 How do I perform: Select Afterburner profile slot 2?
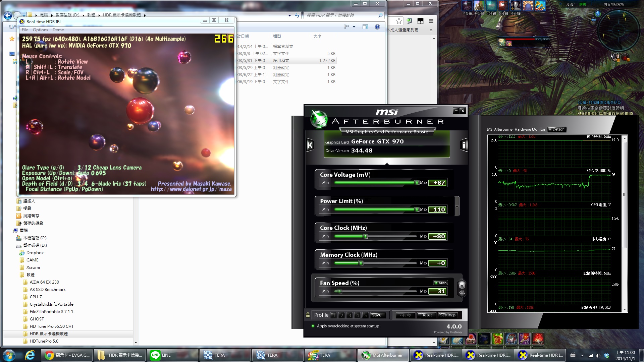click(341, 315)
